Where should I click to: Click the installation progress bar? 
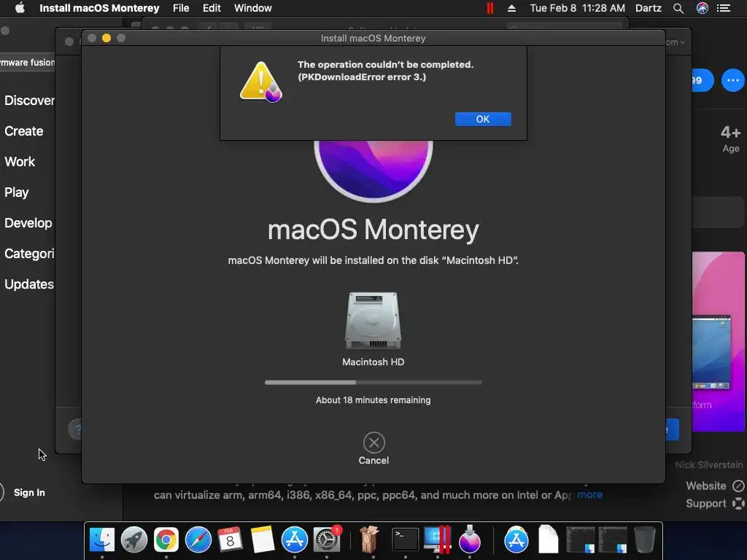(373, 382)
